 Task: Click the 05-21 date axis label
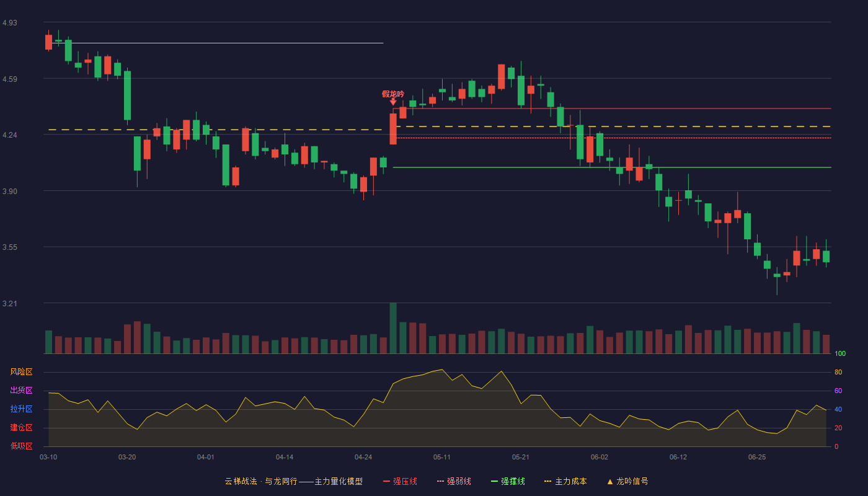pyautogui.click(x=521, y=457)
